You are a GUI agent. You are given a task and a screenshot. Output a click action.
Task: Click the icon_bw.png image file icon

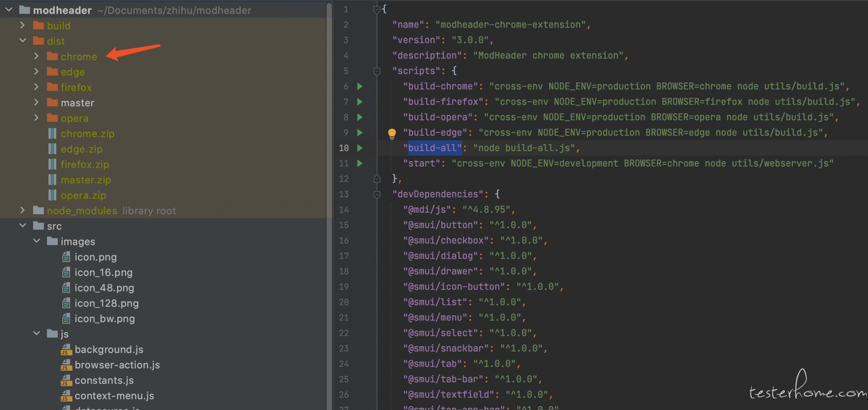click(x=66, y=319)
